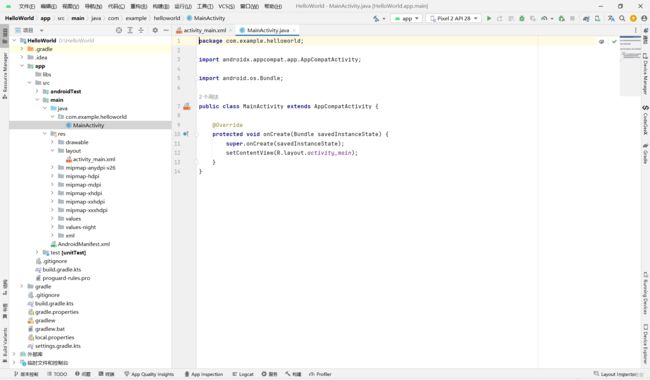Viewport: 650px width, 380px height.
Task: Open the TODO tool window
Action: 57,374
